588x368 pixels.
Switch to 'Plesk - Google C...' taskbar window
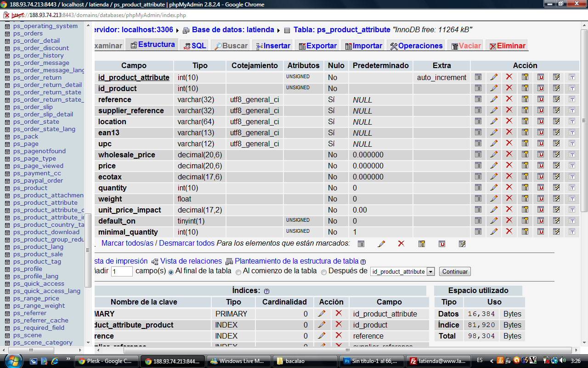click(x=106, y=361)
